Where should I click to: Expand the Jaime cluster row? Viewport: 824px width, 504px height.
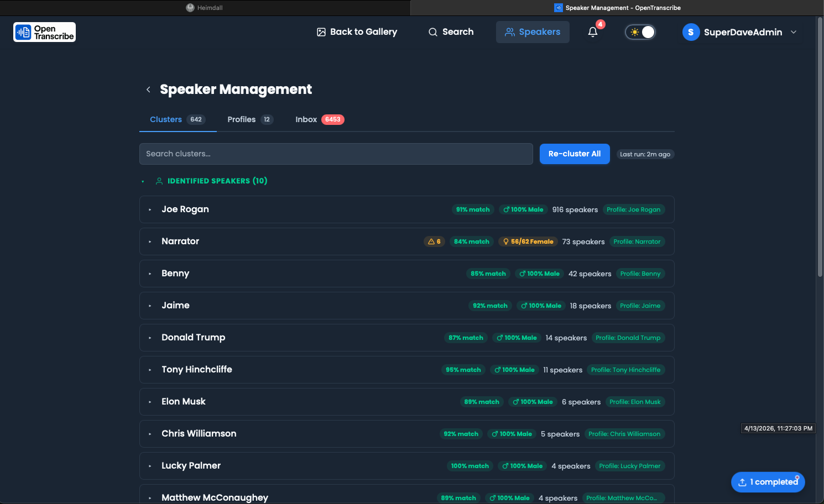[150, 306]
